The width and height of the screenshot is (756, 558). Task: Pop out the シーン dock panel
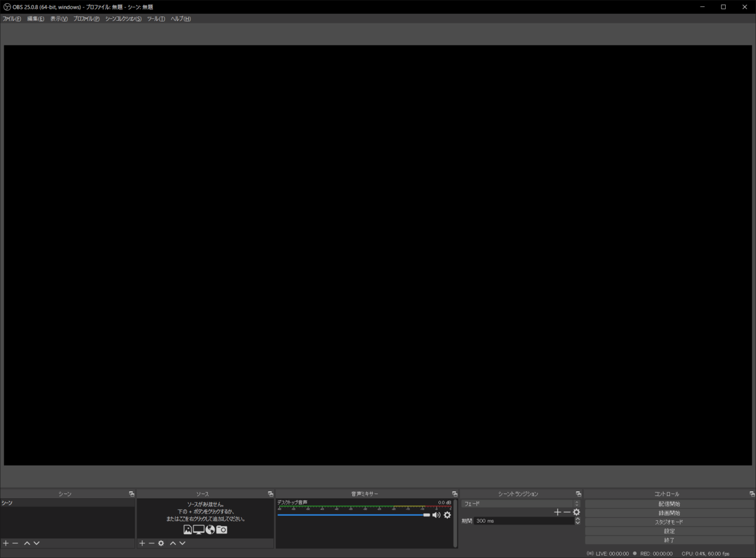(132, 494)
